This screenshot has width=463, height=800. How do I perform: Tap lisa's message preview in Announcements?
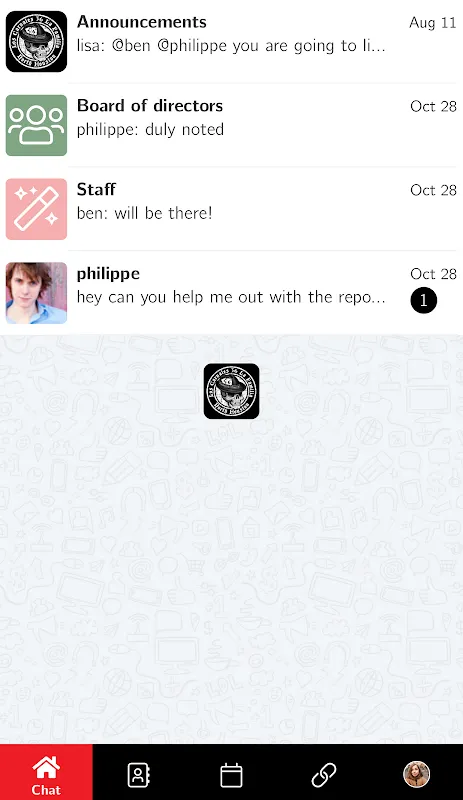[231, 46]
